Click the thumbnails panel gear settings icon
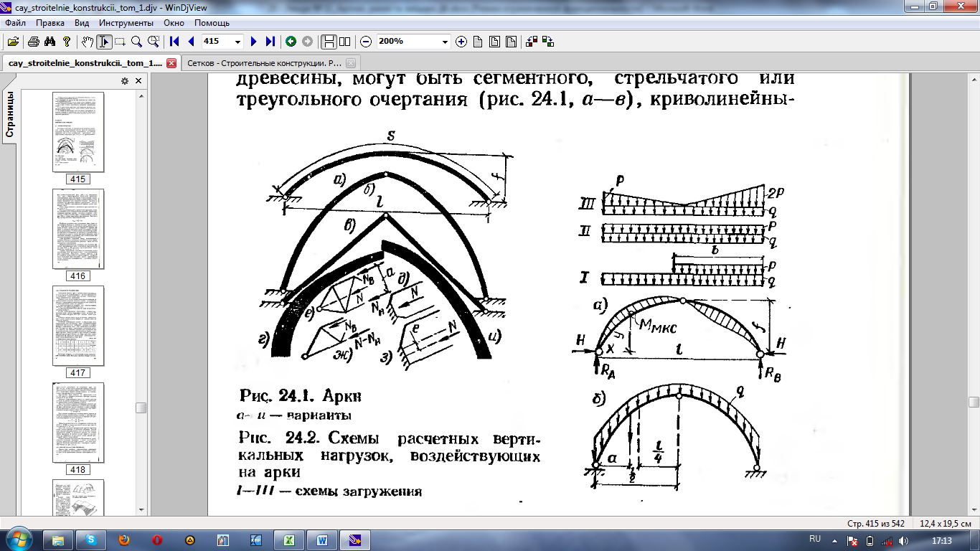Screen dimensions: 980x551 click(124, 80)
